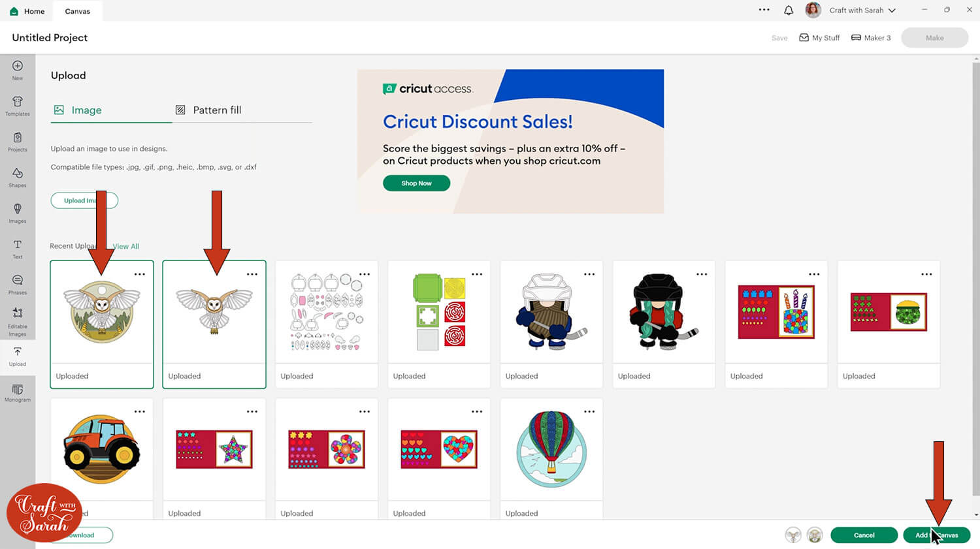Click the View All uploads link
This screenshot has height=549, width=980.
pos(126,247)
